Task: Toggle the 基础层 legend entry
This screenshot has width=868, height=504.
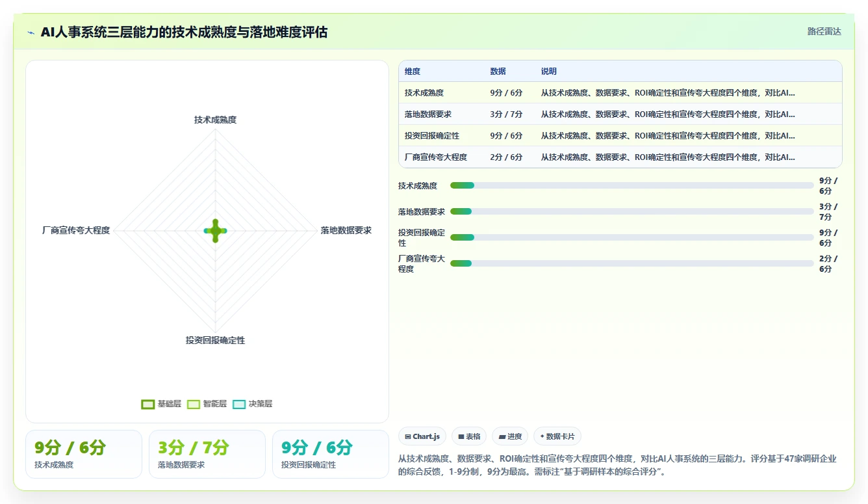Action: (161, 404)
